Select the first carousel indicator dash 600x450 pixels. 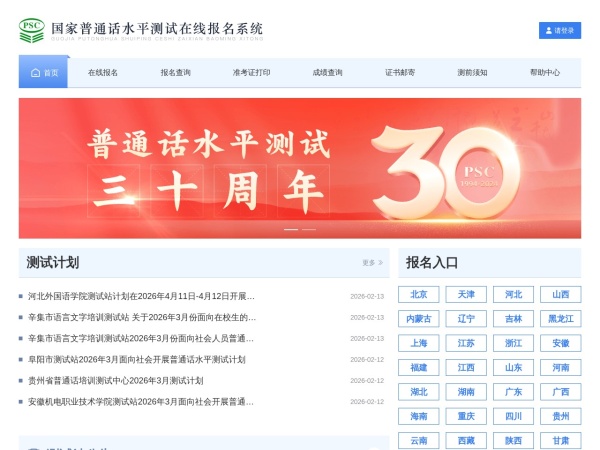[x=290, y=230]
